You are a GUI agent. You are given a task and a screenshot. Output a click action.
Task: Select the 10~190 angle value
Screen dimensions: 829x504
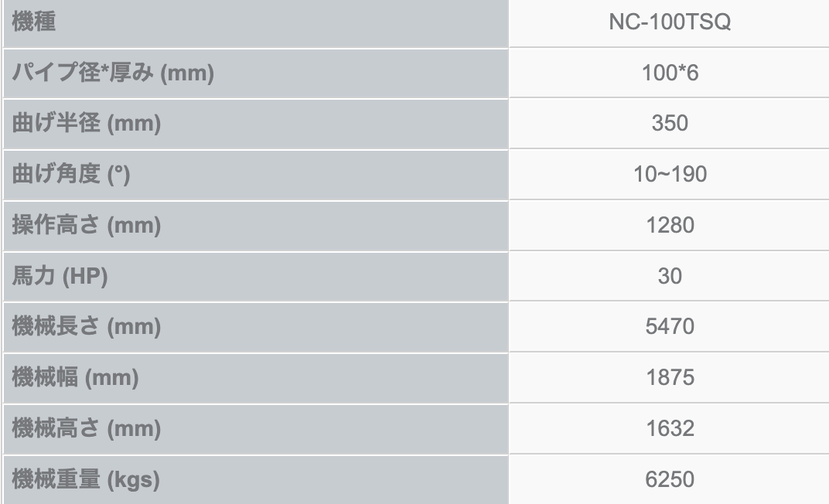[670, 175]
